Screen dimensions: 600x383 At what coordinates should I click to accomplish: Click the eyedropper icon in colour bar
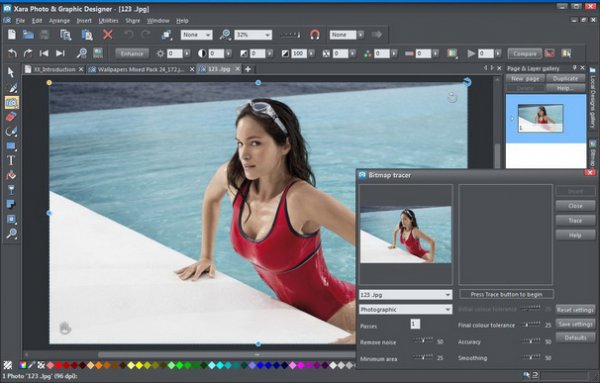[x=32, y=365]
